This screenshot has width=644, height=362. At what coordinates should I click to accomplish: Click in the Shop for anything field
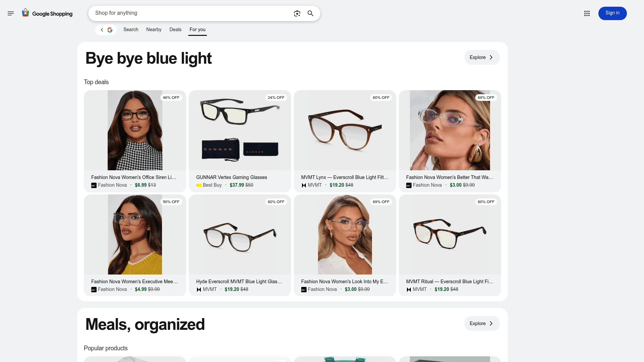[191, 13]
